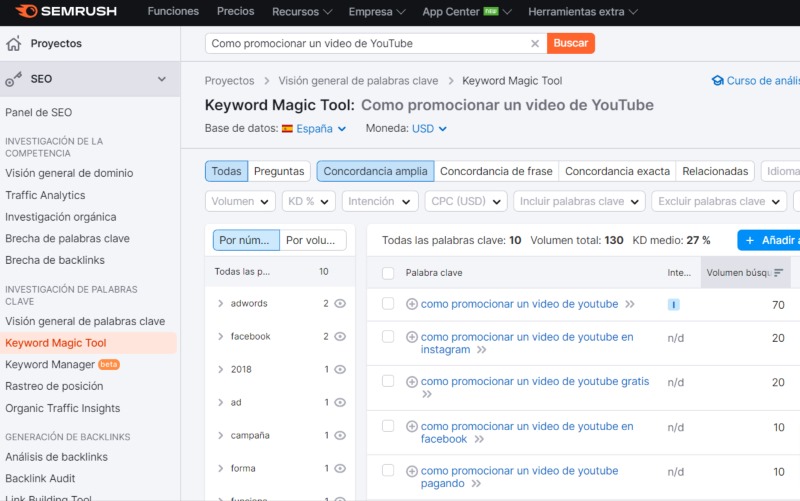Check the box for 'como promocionar un video de youtube'
Viewport: 800px width, 501px height.
click(388, 304)
